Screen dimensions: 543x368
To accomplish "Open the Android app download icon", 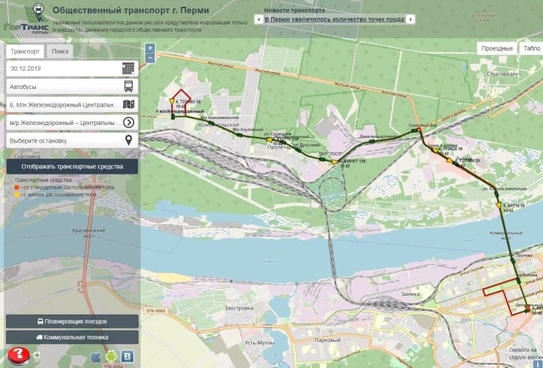I will point(111,357).
